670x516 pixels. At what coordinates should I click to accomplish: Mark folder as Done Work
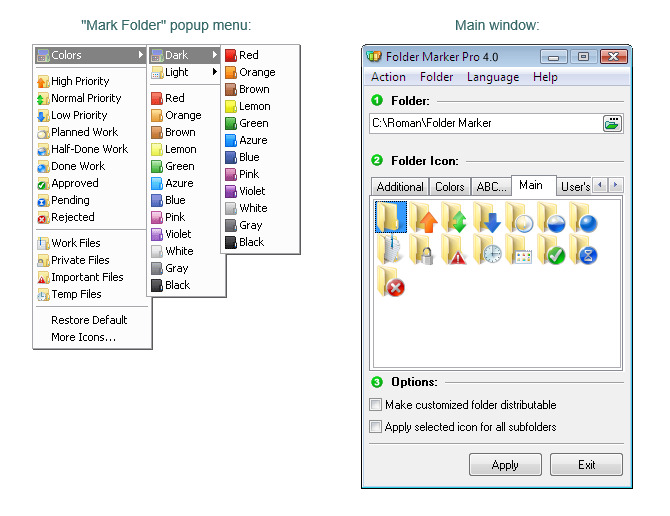tap(91, 166)
